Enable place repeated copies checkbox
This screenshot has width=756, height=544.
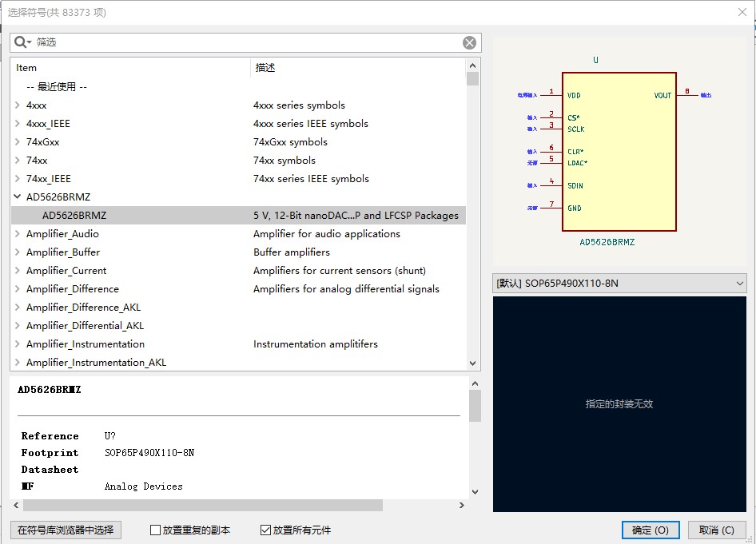click(155, 530)
